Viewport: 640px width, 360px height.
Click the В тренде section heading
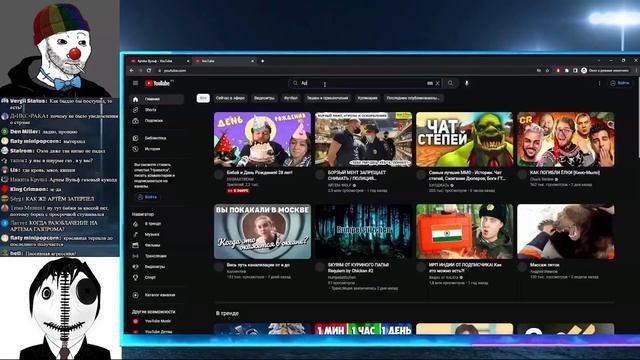pyautogui.click(x=227, y=313)
